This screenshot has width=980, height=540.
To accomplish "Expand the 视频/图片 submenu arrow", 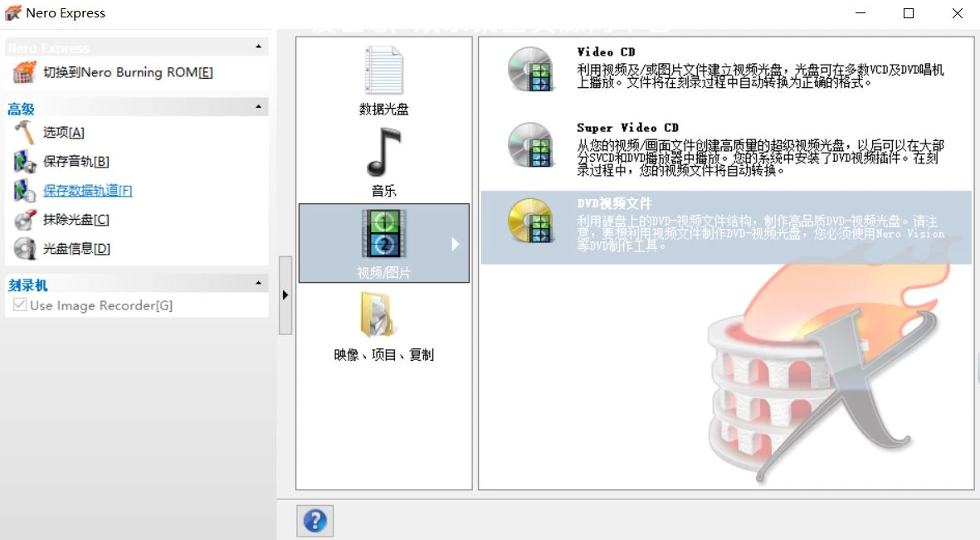I will click(455, 243).
